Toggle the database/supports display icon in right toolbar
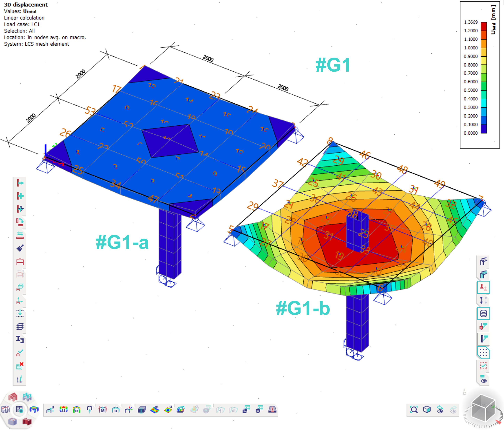The width and height of the screenshot is (504, 431). click(483, 313)
